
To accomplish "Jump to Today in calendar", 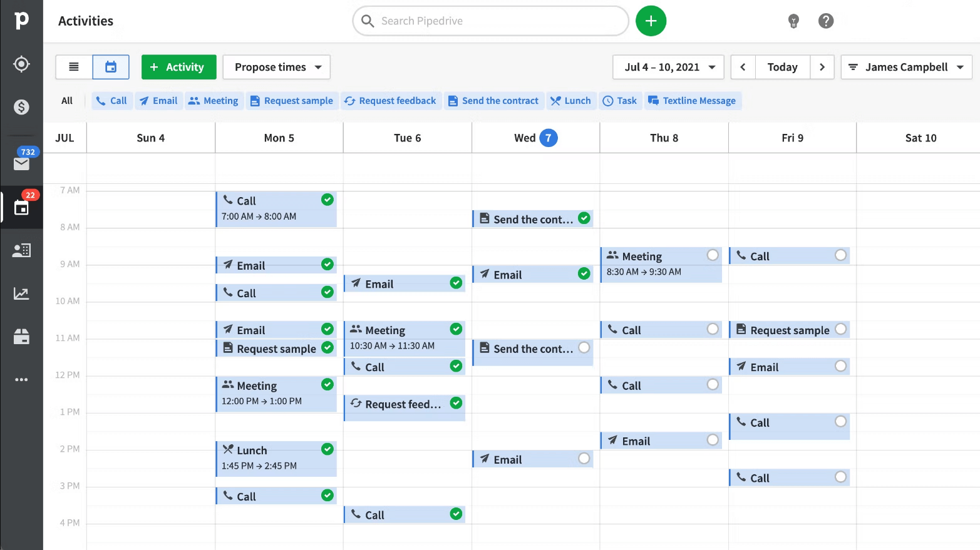I will (x=782, y=67).
